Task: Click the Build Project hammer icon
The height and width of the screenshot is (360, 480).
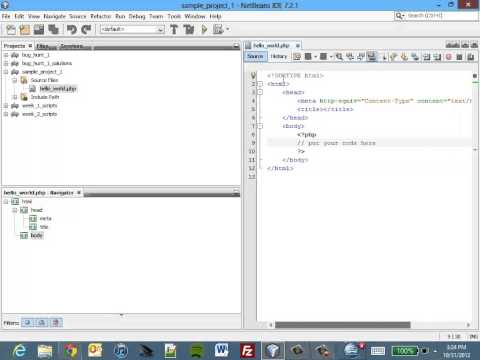Action: pos(174,29)
